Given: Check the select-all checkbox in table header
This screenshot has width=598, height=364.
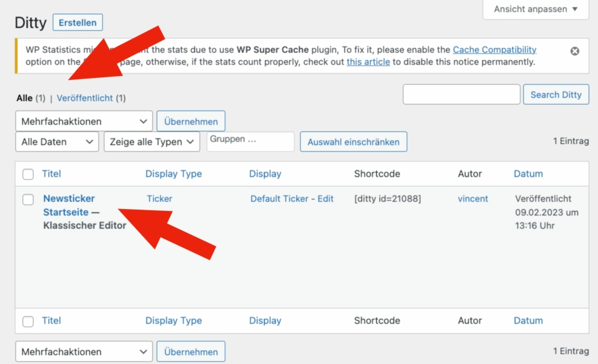Looking at the screenshot, I should pyautogui.click(x=28, y=174).
